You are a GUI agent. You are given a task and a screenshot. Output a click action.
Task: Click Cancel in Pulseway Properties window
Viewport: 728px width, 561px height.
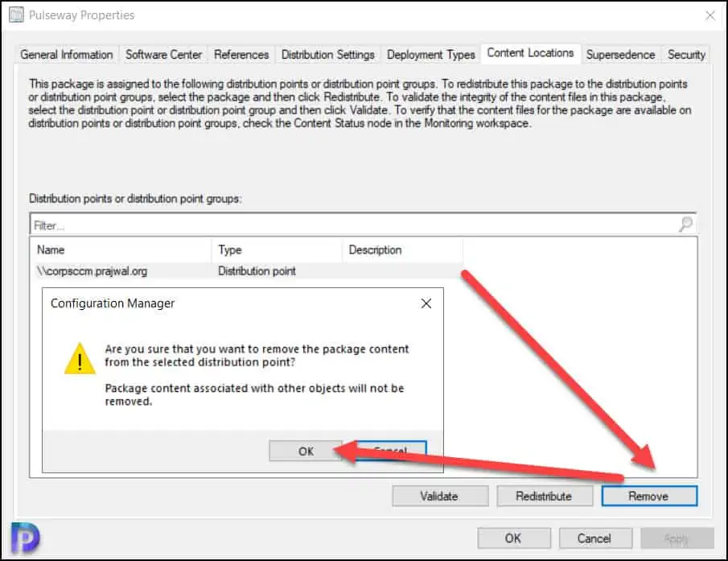594,538
